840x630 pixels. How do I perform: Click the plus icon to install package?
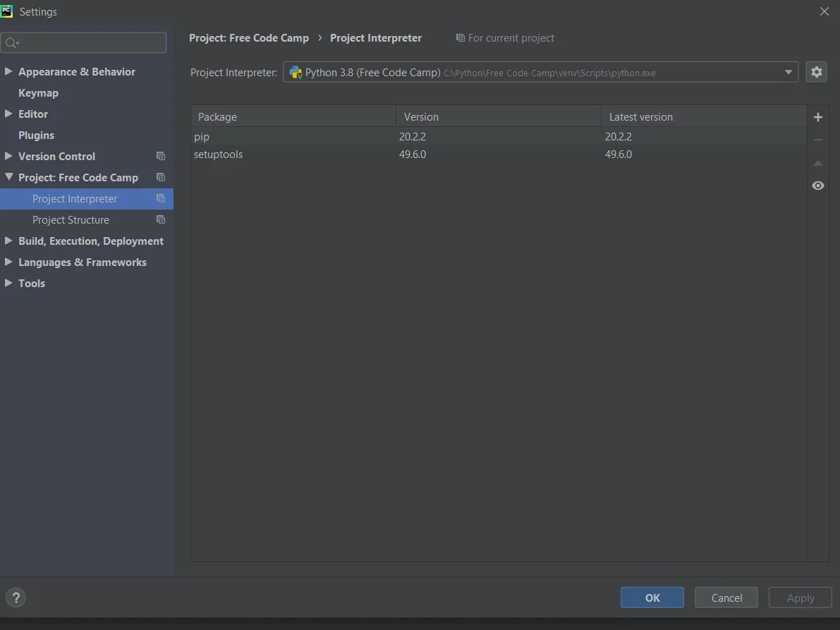[x=817, y=117]
